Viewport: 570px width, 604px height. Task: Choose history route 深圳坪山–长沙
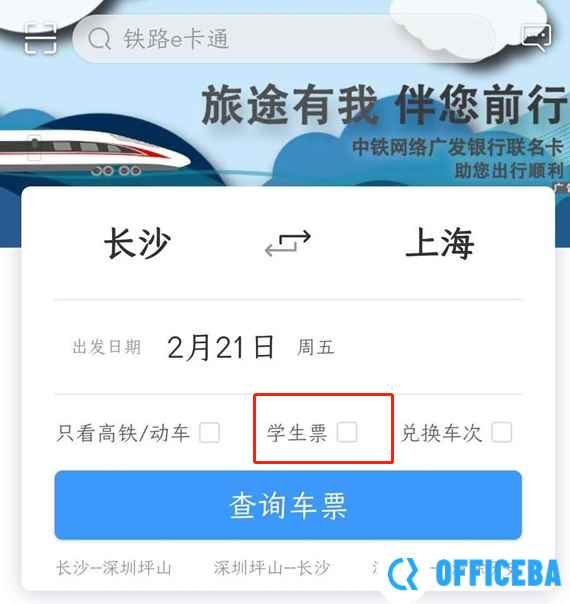pos(272,568)
